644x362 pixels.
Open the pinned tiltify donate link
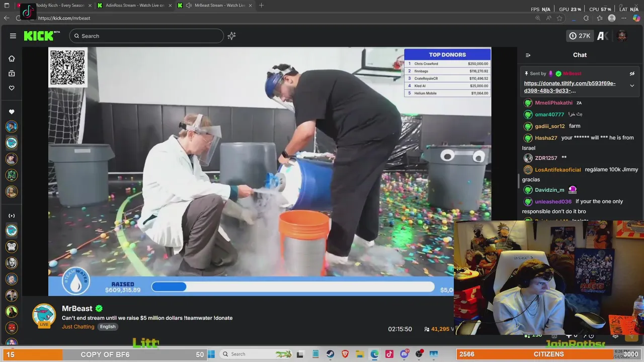[570, 87]
